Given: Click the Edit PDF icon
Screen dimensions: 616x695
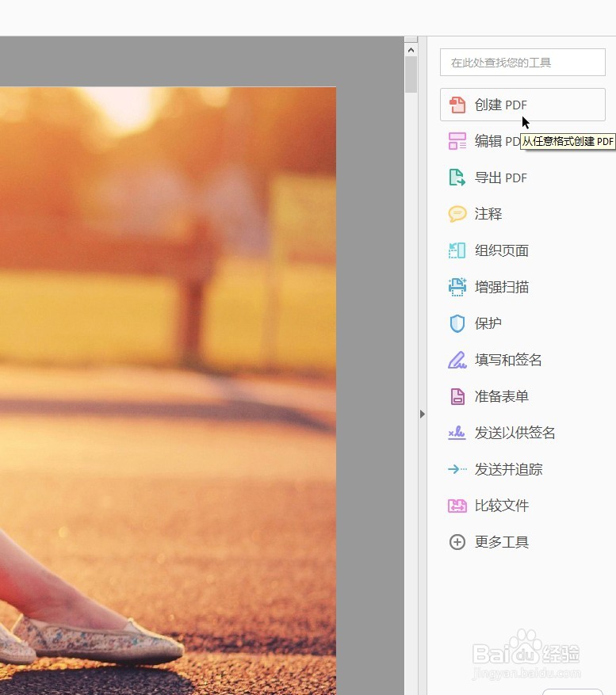Looking at the screenshot, I should [x=457, y=141].
